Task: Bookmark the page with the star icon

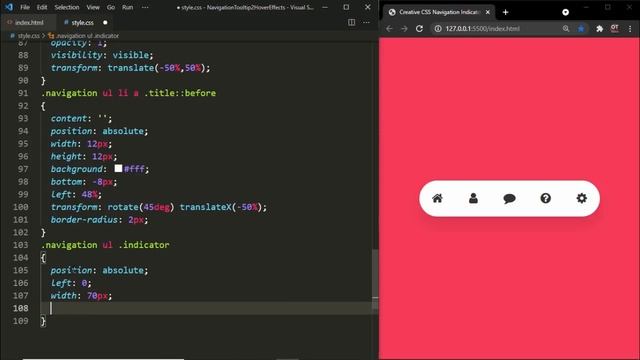Action: [x=581, y=29]
